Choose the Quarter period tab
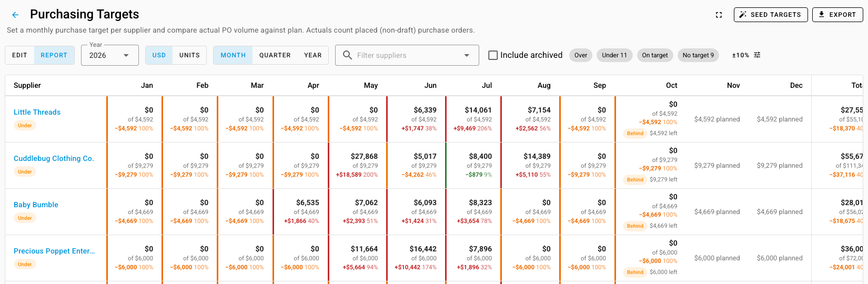 pos(275,55)
